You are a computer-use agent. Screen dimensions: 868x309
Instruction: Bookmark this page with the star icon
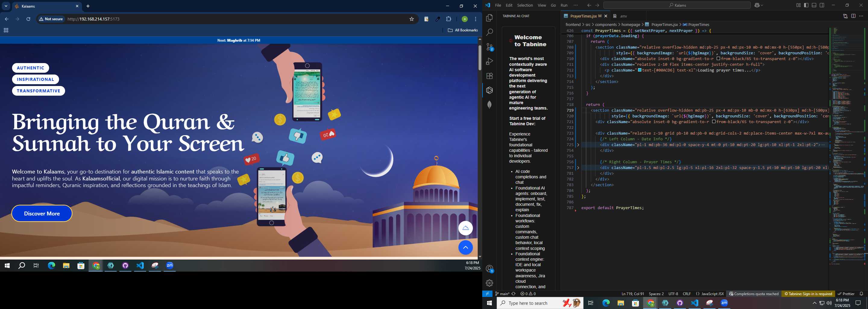(411, 19)
